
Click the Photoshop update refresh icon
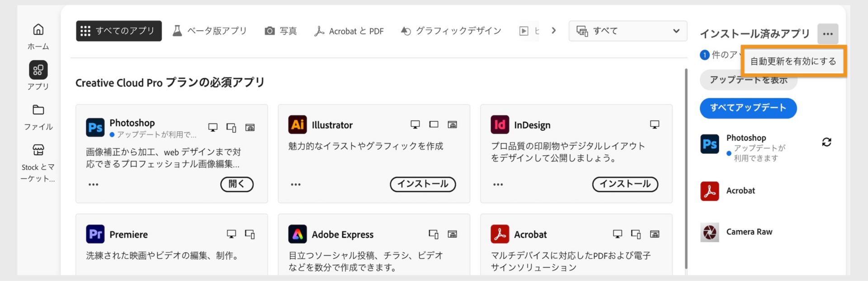[827, 142]
